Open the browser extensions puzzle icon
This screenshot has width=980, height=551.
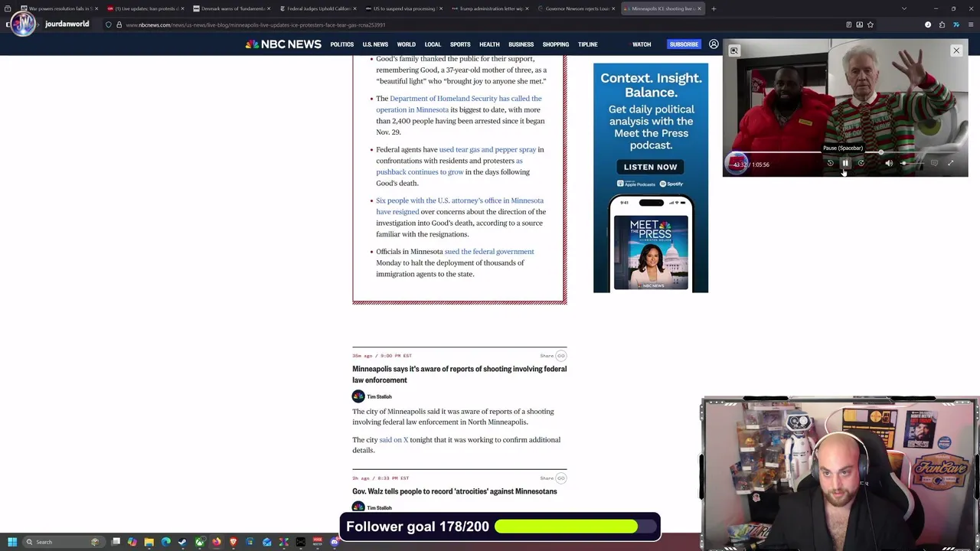pyautogui.click(x=942, y=24)
